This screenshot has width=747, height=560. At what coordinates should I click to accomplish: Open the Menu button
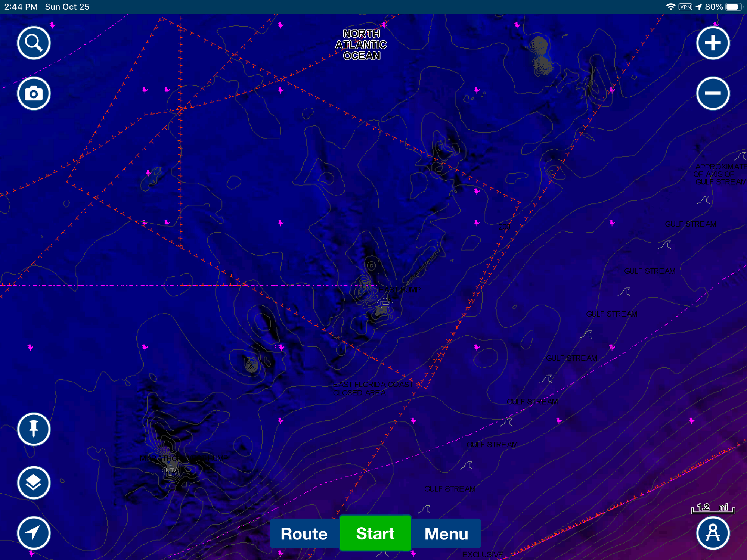pyautogui.click(x=446, y=534)
